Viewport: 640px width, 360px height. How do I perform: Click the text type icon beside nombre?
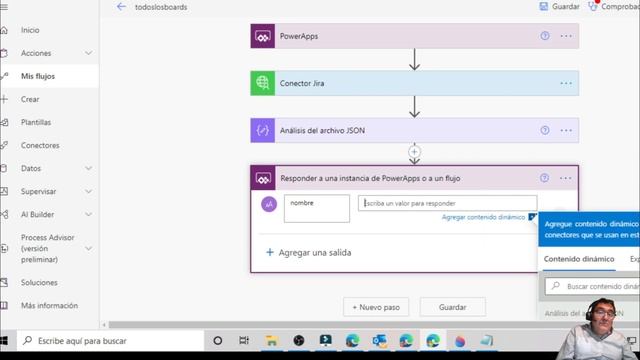coord(269,204)
